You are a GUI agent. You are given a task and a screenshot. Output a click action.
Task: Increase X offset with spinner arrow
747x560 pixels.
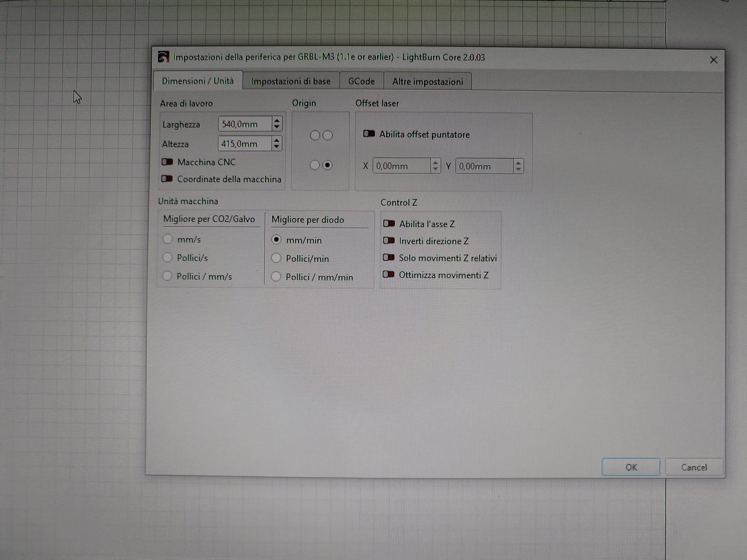point(435,163)
